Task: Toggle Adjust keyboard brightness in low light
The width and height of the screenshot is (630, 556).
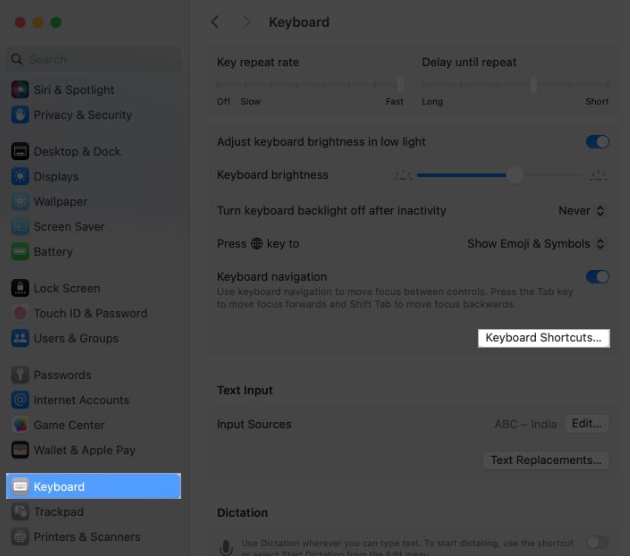Action: point(597,142)
